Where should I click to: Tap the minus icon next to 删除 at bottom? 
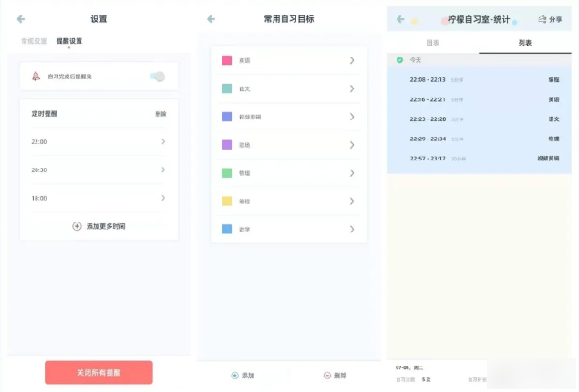coord(326,376)
